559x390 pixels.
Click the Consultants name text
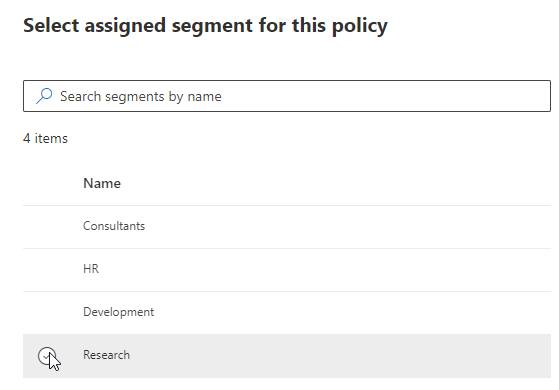pyautogui.click(x=114, y=226)
